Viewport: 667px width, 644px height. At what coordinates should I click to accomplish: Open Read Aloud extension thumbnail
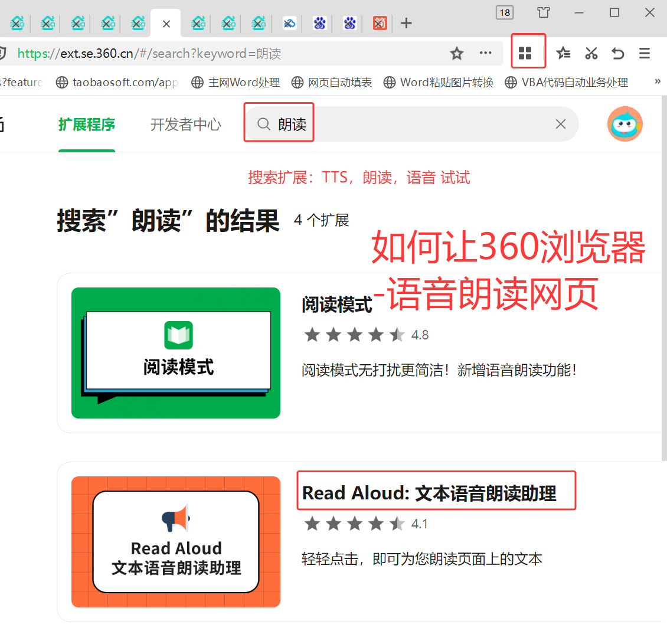point(176,541)
